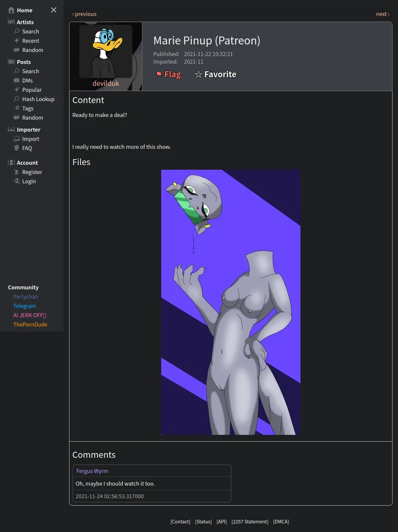Viewport: 398px width, 532px height.
Task: Open the Login page
Action: coord(29,181)
